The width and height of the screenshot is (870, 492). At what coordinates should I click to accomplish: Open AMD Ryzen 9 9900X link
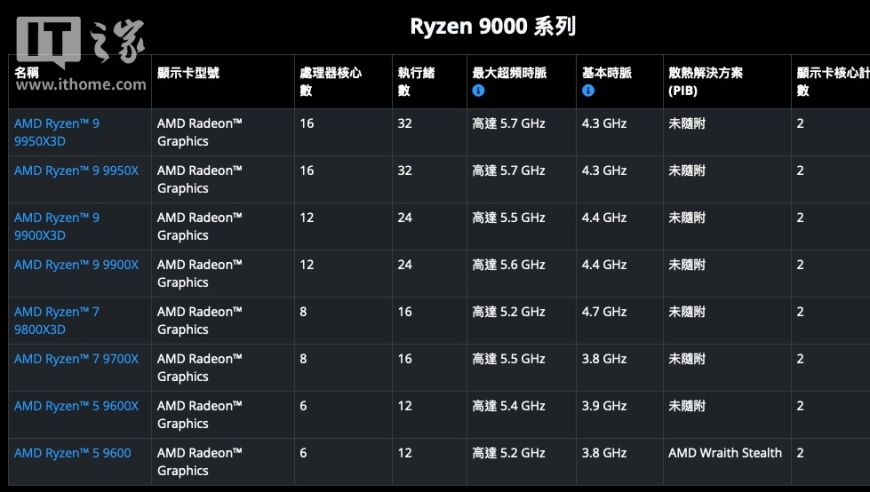77,265
